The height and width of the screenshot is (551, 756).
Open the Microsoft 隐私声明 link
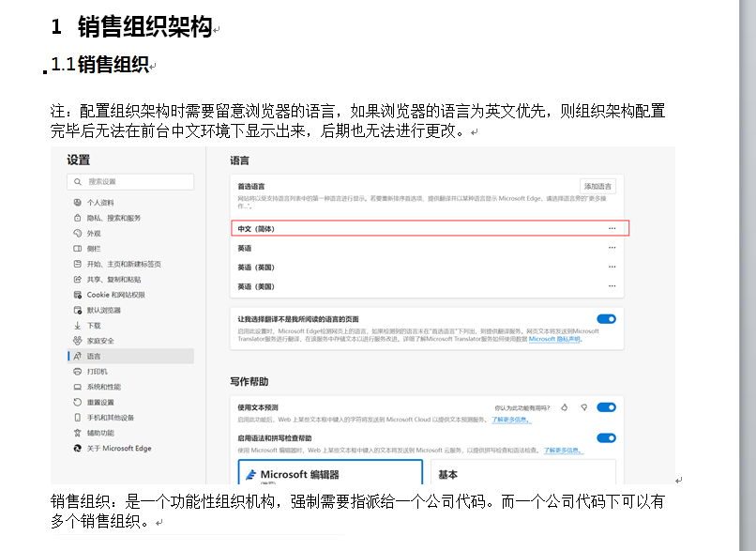554,339
